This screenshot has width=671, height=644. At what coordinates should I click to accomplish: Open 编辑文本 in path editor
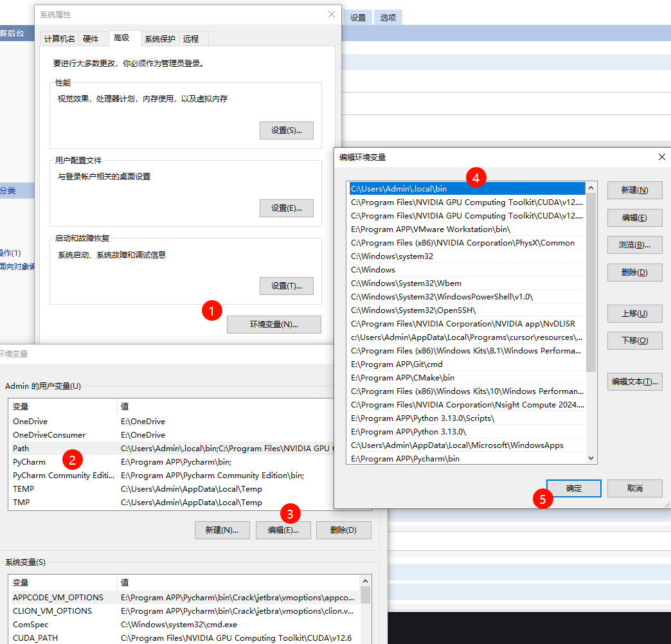coord(634,381)
